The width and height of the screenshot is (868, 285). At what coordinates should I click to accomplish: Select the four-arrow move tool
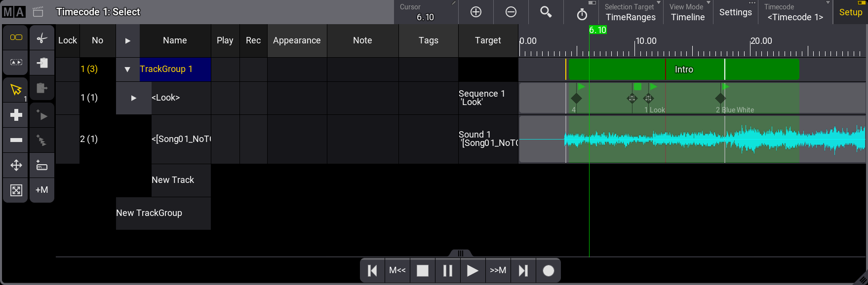point(16,165)
